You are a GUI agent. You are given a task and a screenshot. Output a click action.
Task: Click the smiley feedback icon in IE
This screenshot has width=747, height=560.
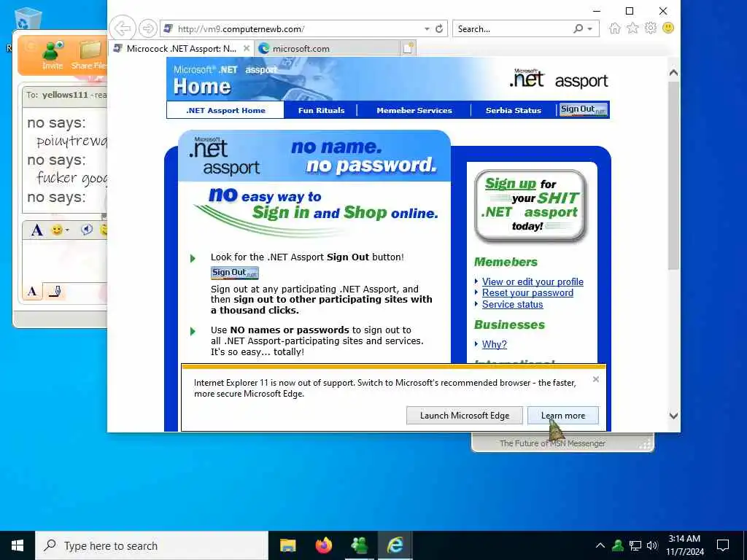click(668, 28)
